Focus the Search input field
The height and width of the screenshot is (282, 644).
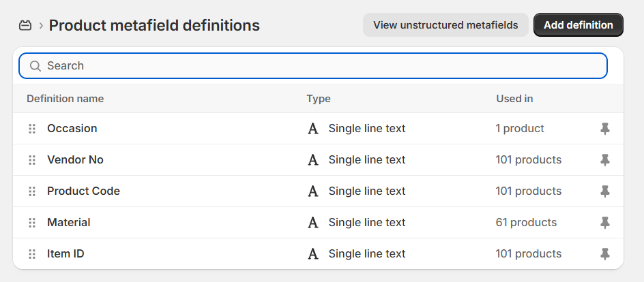[321, 66]
